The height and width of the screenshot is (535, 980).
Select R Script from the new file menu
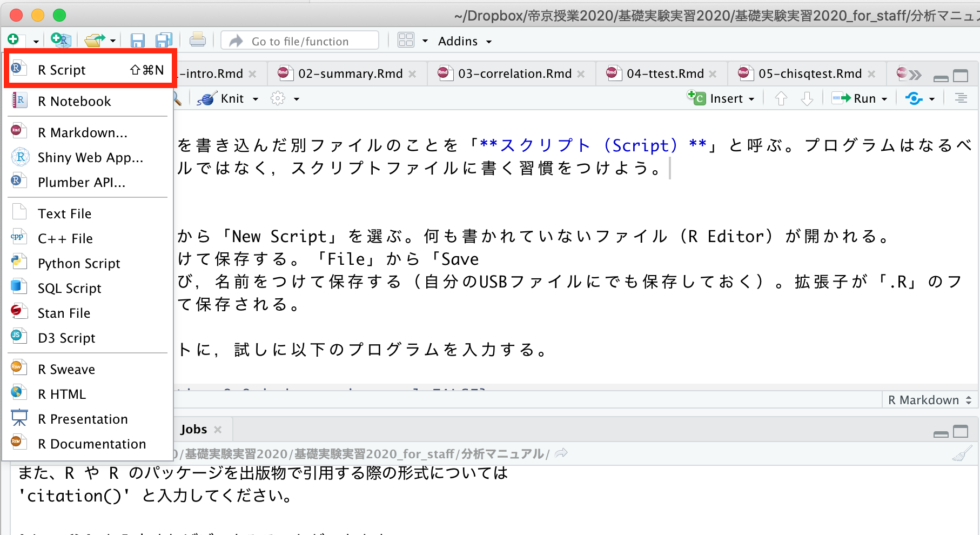(x=62, y=70)
